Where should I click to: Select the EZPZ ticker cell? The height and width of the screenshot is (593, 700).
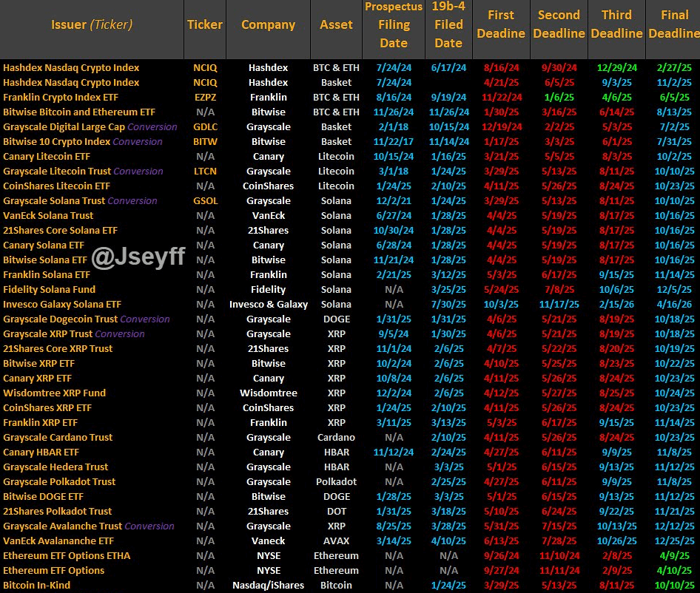click(x=206, y=98)
